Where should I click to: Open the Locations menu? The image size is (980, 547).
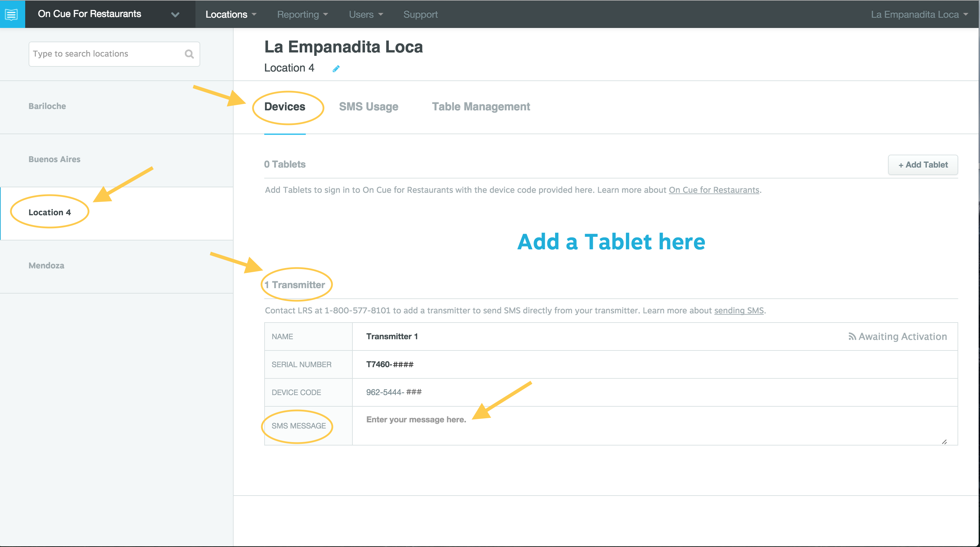[x=231, y=14]
